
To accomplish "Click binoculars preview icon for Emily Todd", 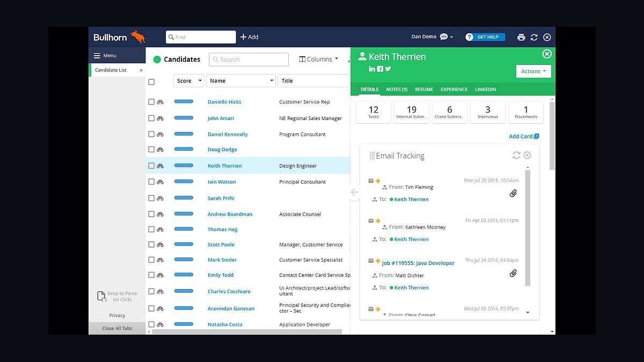I will pos(160,275).
